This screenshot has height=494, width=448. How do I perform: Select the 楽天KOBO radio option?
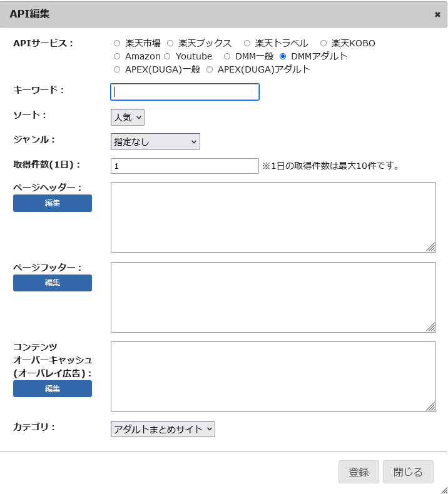point(323,43)
